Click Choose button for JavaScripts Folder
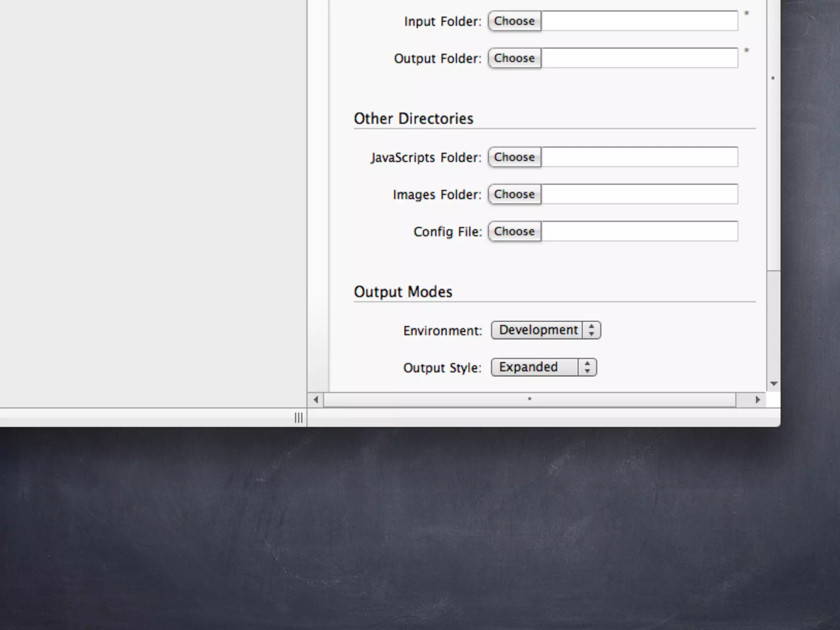Viewport: 840px width, 630px height. point(514,157)
